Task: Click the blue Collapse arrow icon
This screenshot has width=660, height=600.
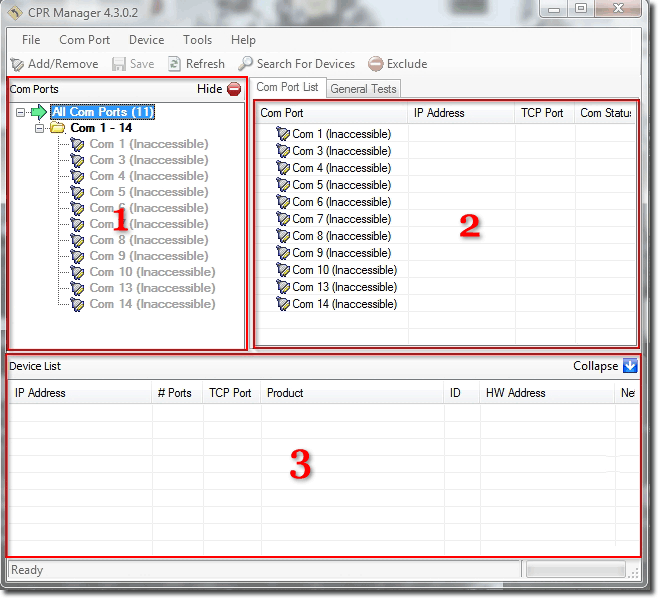Action: (x=630, y=366)
